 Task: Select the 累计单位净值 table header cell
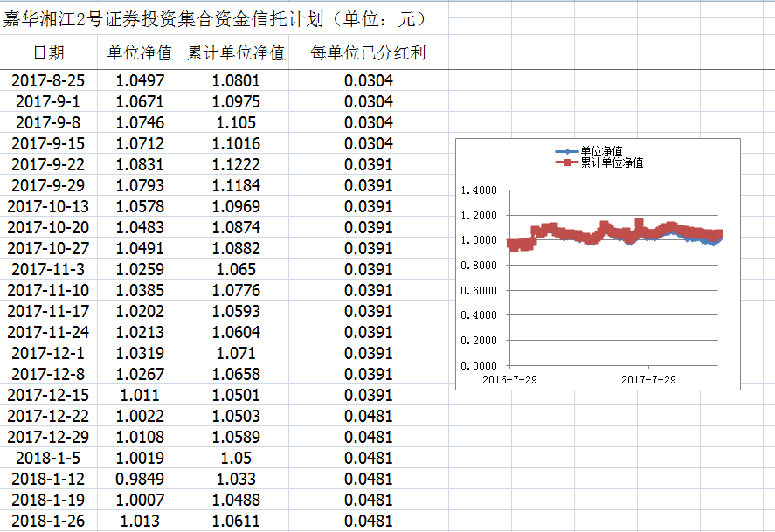236,53
